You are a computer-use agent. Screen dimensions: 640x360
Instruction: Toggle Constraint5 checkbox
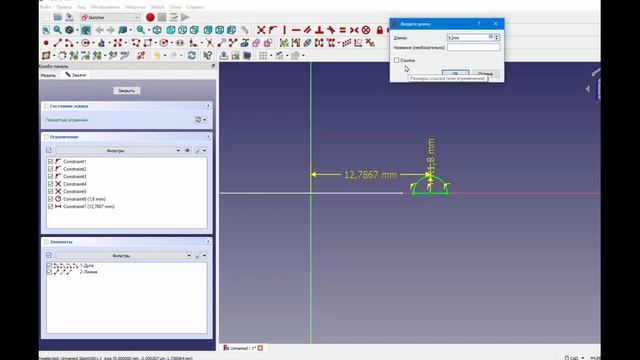(51, 191)
